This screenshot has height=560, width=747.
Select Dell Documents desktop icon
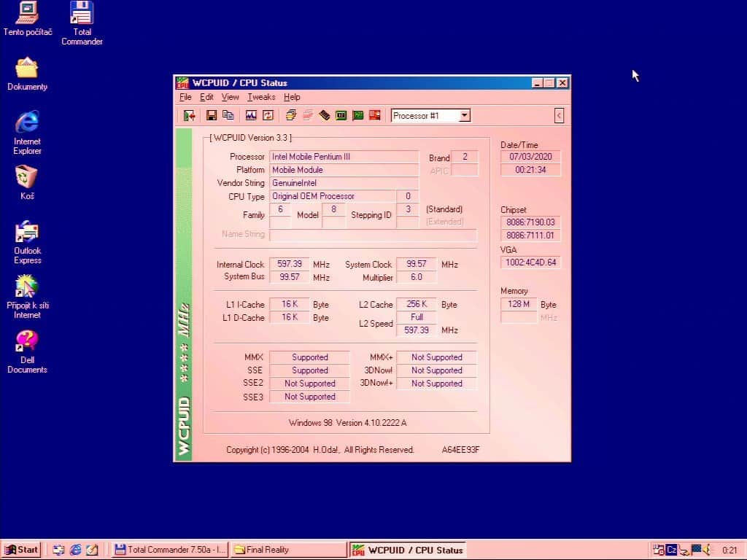point(27,351)
